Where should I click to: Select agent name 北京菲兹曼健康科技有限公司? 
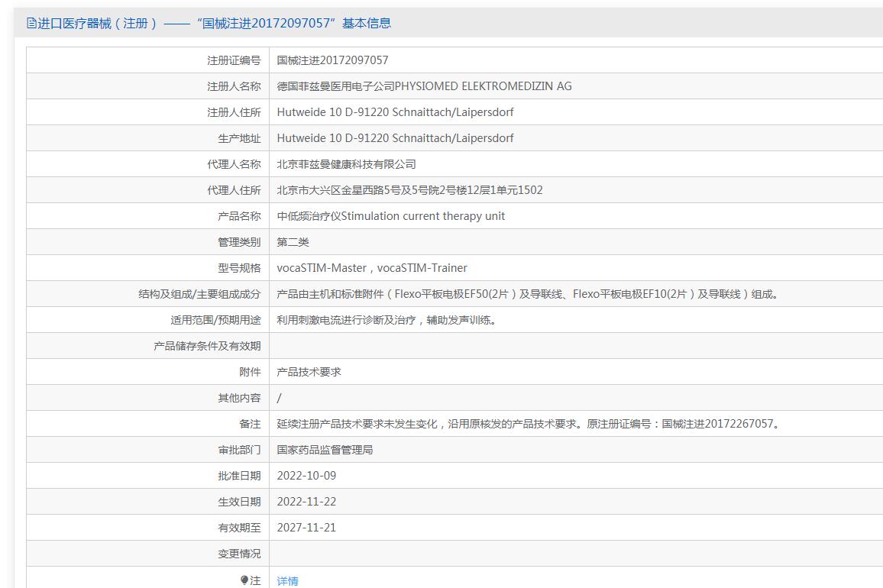click(x=346, y=164)
